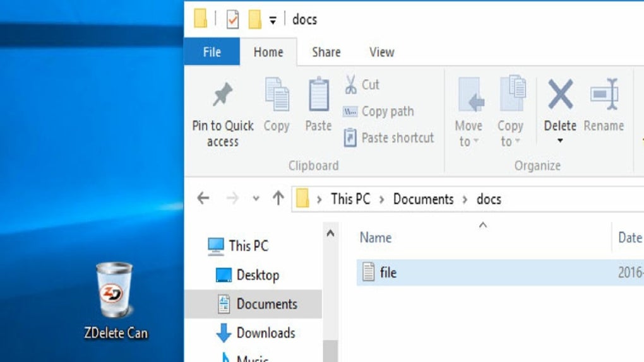
Task: Click the Properties checkmark icon in title bar
Action: pos(232,20)
